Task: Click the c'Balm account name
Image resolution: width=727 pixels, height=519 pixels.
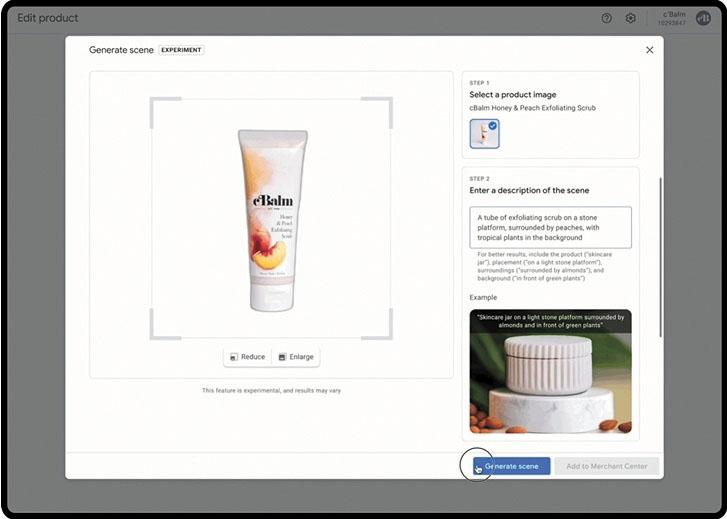Action: [x=674, y=14]
